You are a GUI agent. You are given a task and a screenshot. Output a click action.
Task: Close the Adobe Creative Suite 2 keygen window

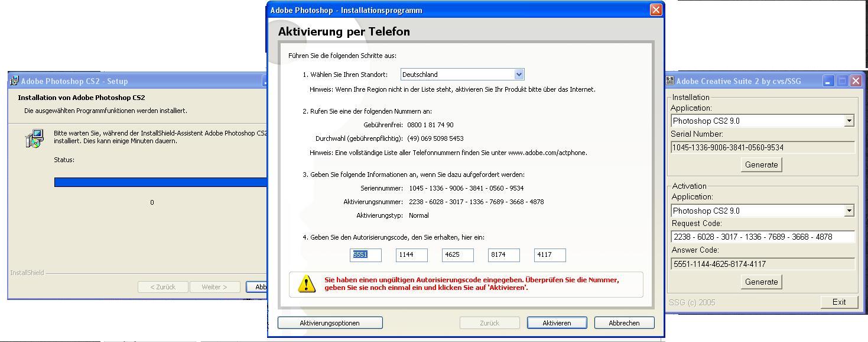pos(856,81)
